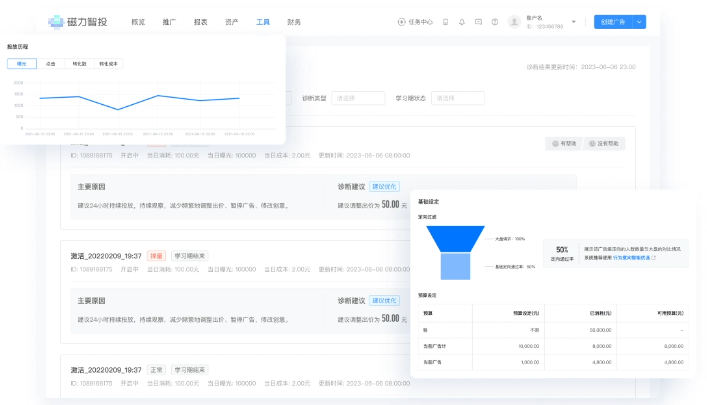The width and height of the screenshot is (707, 405).
Task: Click the lowest dip point on line chart
Action: pos(118,110)
